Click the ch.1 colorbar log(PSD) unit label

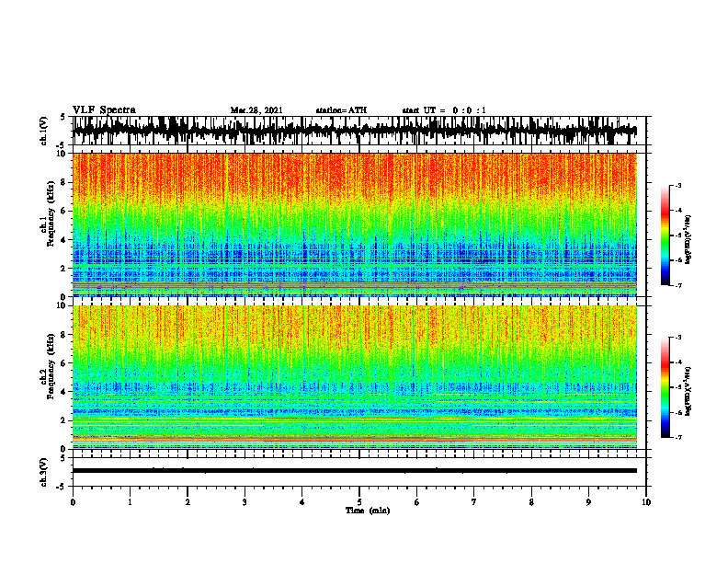pos(688,240)
